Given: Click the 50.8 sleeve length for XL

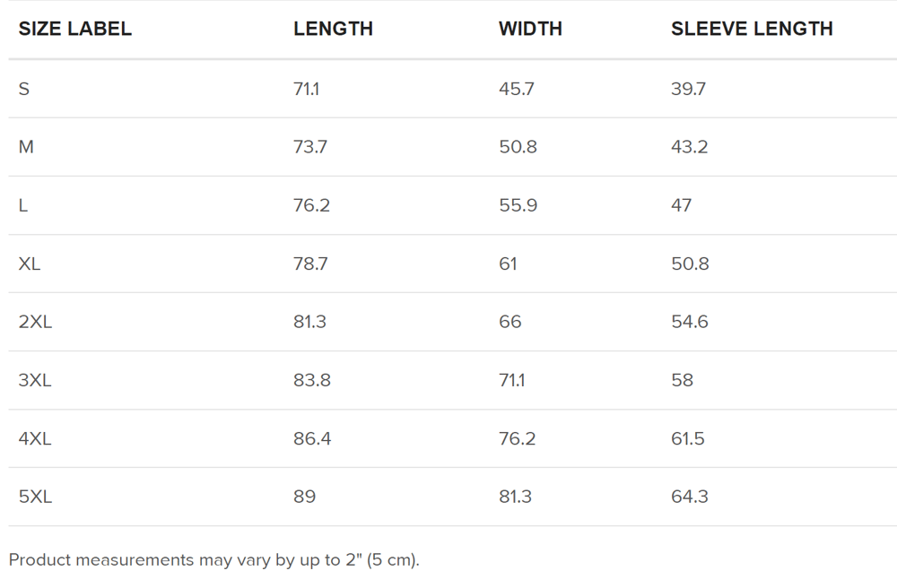Looking at the screenshot, I should (690, 264).
